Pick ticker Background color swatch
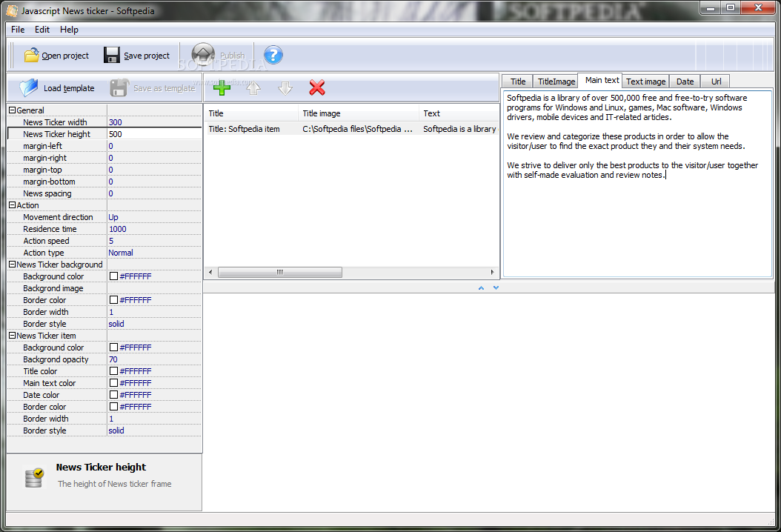The height and width of the screenshot is (532, 781). pos(113,276)
